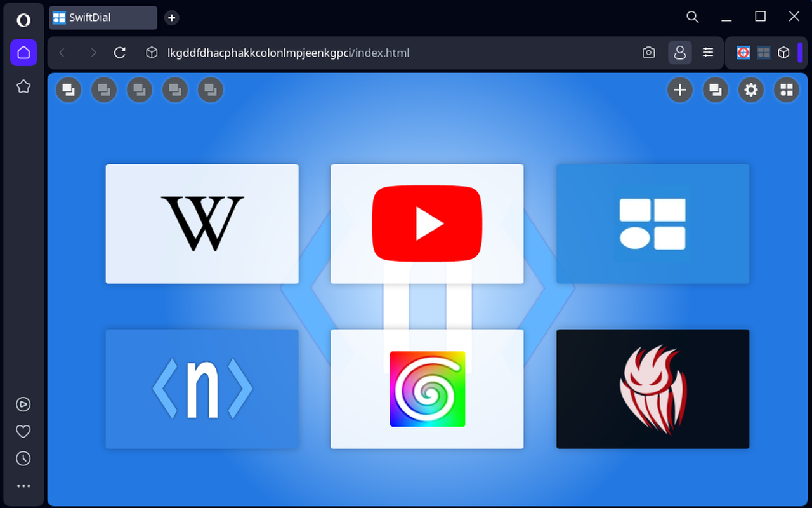Click the SwiftDial extension toolbar icon

point(764,53)
